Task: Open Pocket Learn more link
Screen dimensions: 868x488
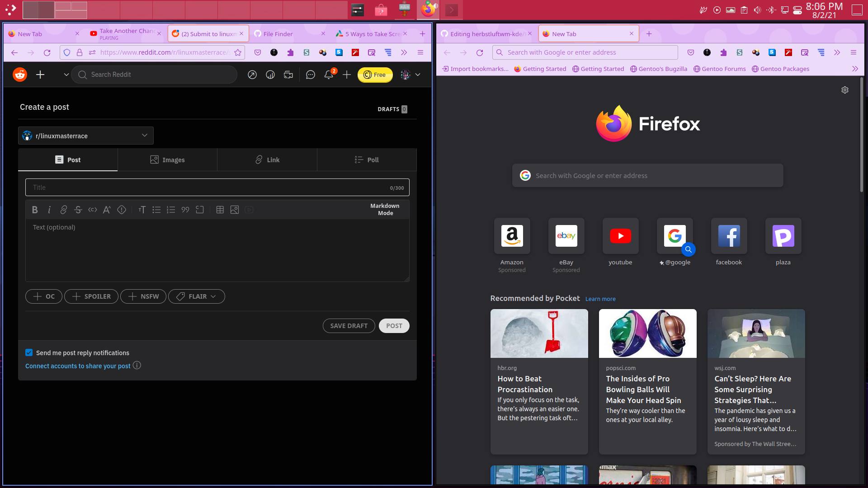Action: click(x=600, y=299)
